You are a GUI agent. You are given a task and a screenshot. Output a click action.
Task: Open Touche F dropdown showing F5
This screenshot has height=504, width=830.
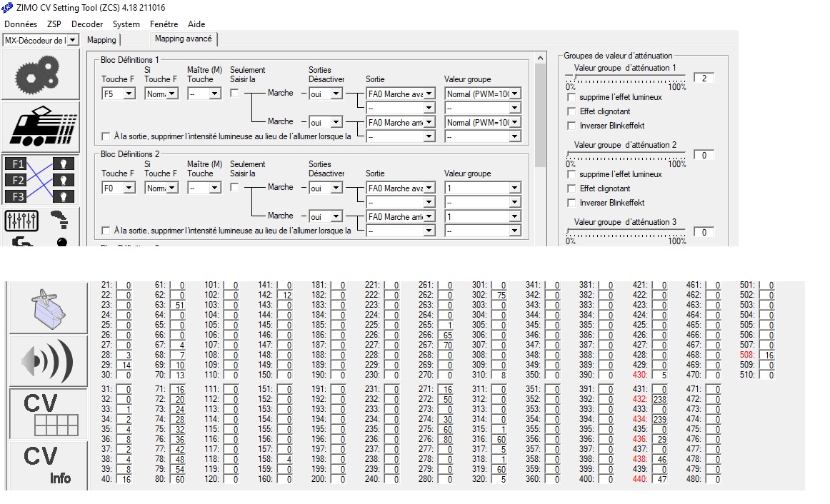(x=119, y=94)
